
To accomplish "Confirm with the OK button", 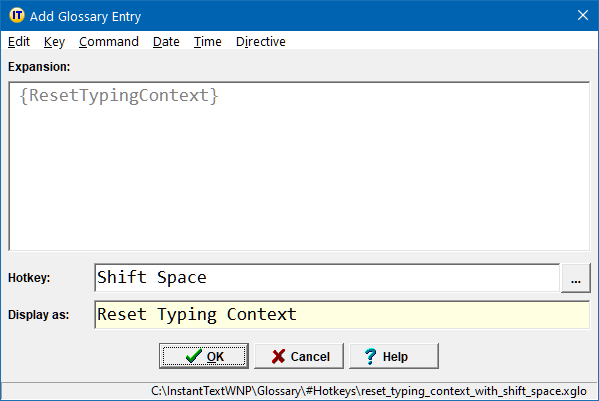I will 204,356.
